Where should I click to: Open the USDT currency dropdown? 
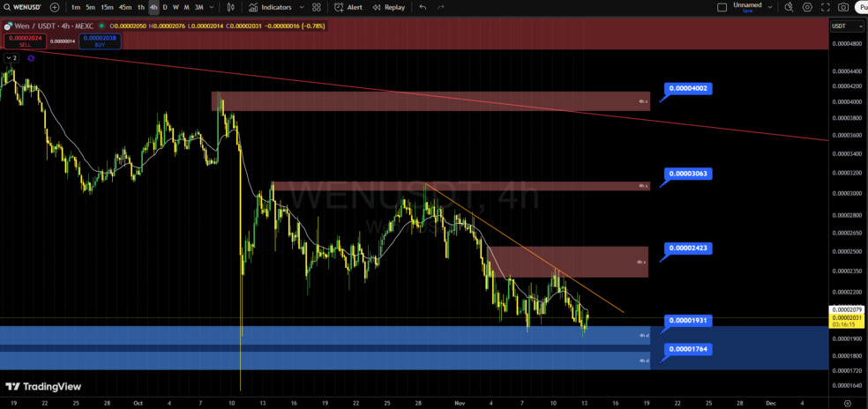(840, 26)
